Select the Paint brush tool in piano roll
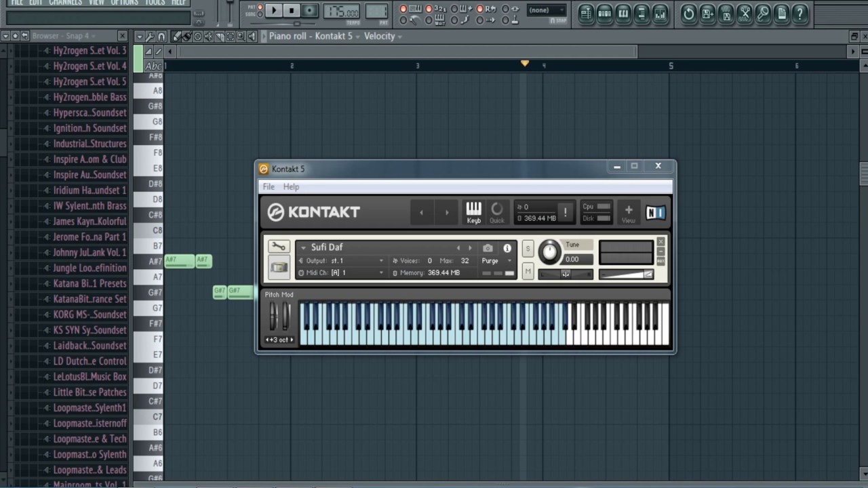Image resolution: width=868 pixels, height=488 pixels. (187, 37)
